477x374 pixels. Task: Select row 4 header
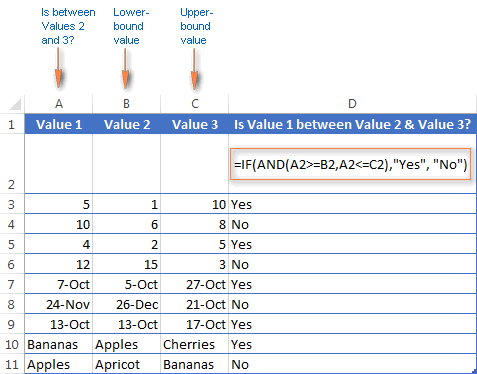12,224
